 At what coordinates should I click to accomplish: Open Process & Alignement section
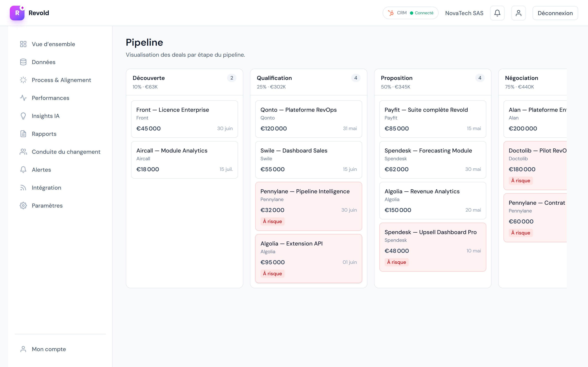tap(61, 80)
